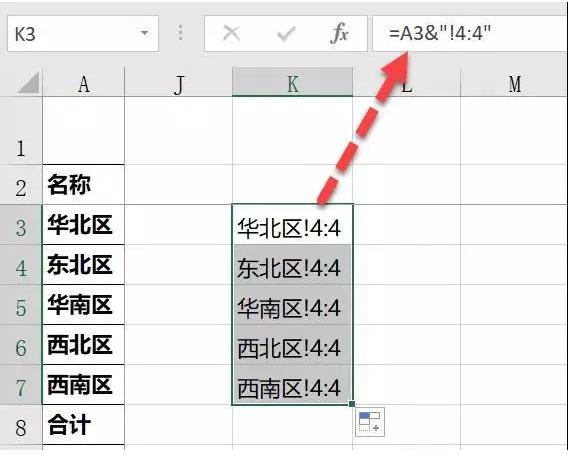Screen dimensions: 571x455
Task: Open the Auto Fill Options button
Action: [x=370, y=422]
